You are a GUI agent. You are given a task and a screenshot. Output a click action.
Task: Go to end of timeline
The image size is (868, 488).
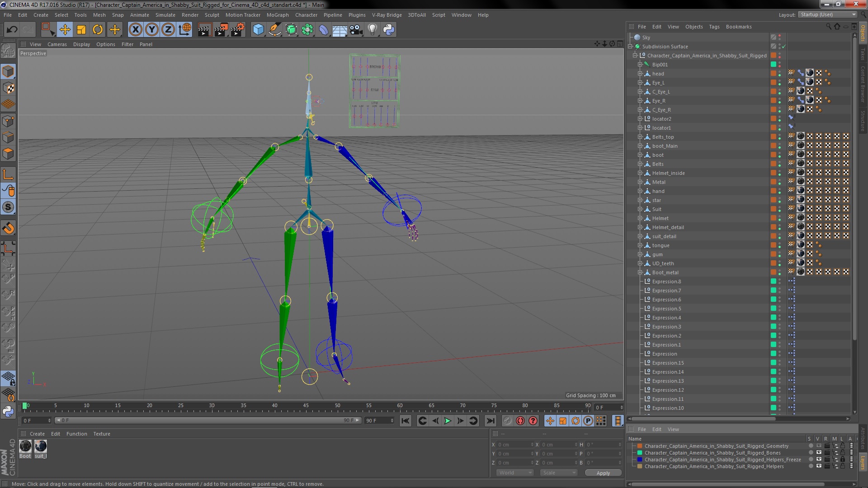click(x=490, y=421)
